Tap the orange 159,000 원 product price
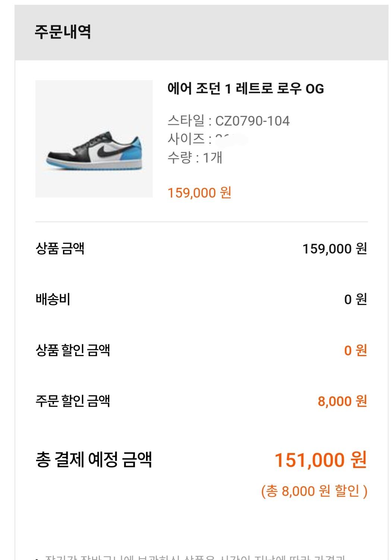 (199, 193)
